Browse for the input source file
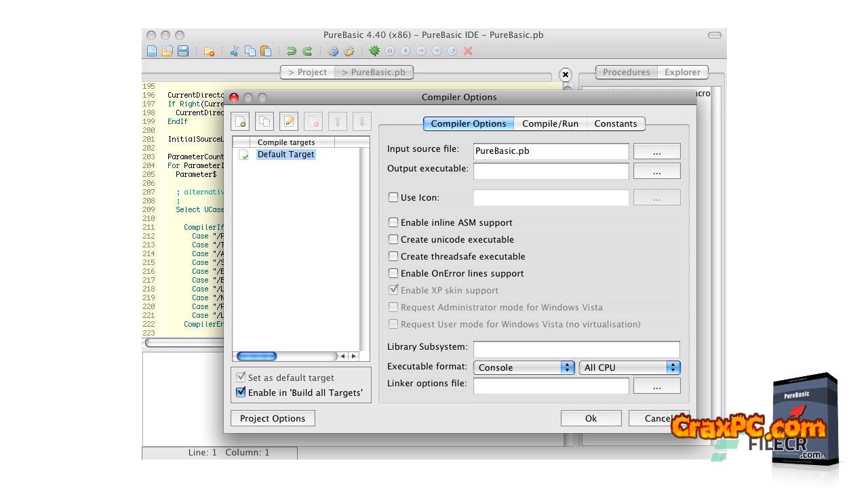The width and height of the screenshot is (868, 488). pos(656,151)
